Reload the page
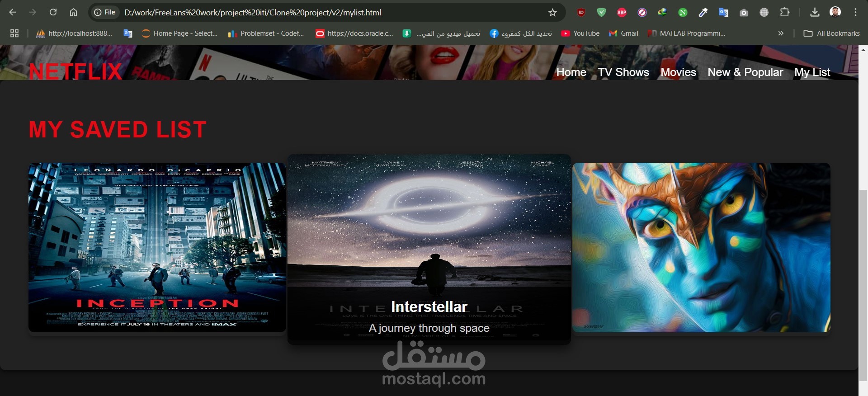The image size is (868, 396). coord(53,12)
